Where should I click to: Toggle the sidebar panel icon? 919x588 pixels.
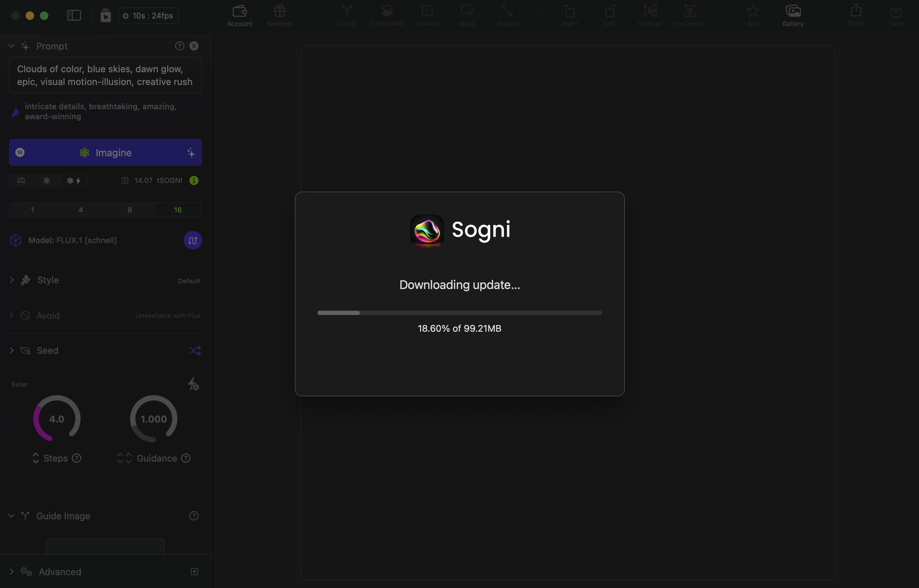click(x=74, y=15)
